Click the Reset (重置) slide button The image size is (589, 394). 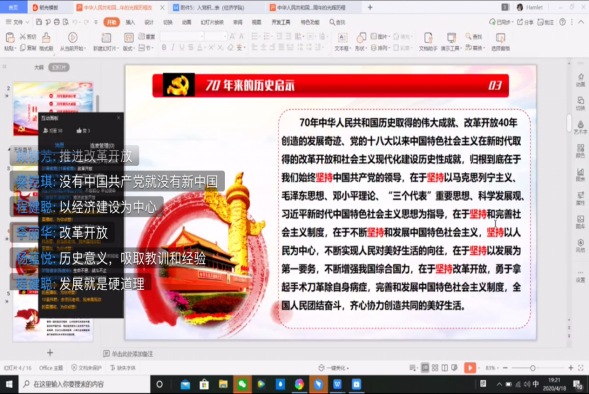146,36
